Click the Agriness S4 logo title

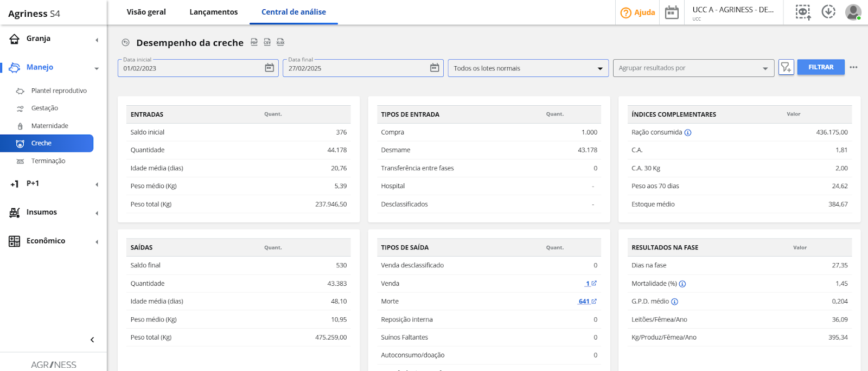click(x=34, y=14)
